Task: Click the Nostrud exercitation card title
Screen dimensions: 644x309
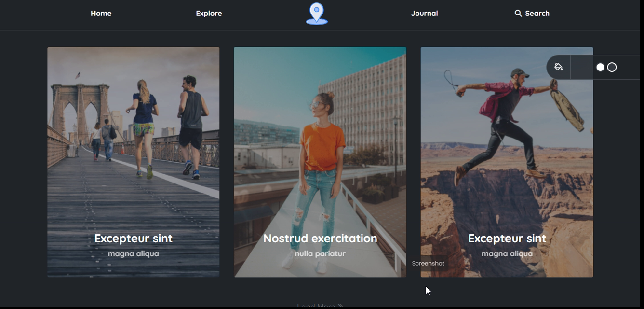Action: coord(320,238)
